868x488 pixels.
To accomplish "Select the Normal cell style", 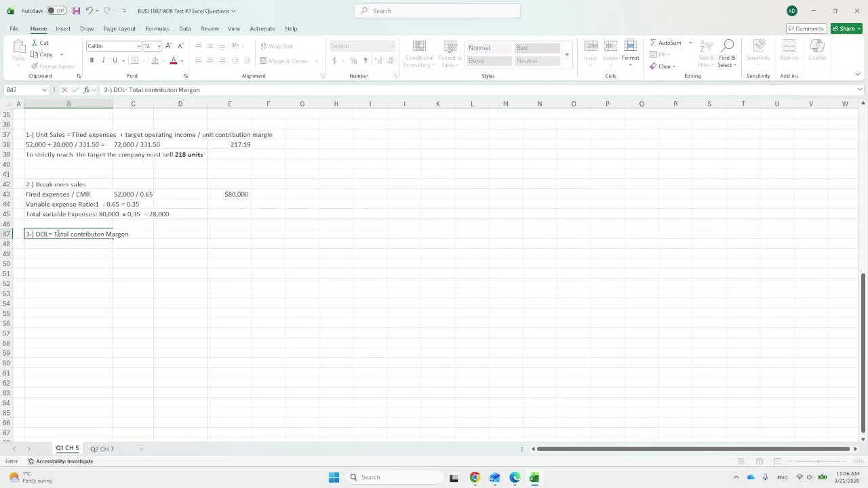I will pyautogui.click(x=488, y=48).
